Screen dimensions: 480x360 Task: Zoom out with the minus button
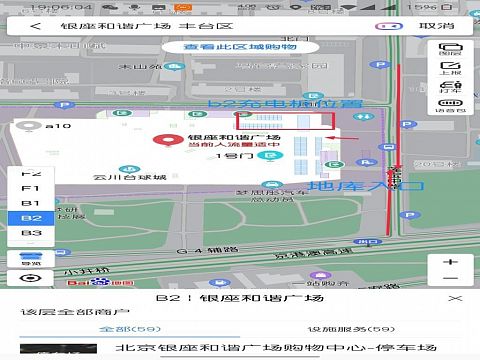point(450,278)
